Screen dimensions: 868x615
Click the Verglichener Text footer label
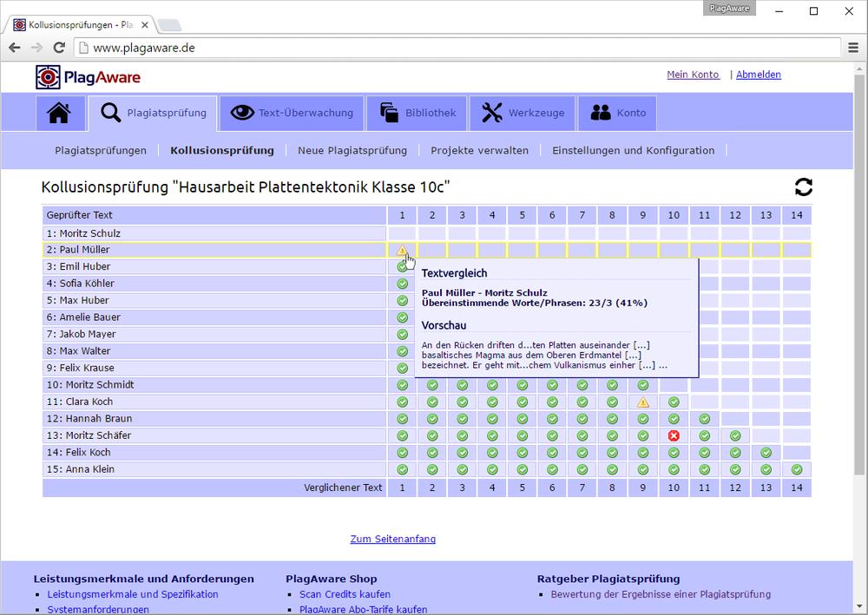pos(343,487)
